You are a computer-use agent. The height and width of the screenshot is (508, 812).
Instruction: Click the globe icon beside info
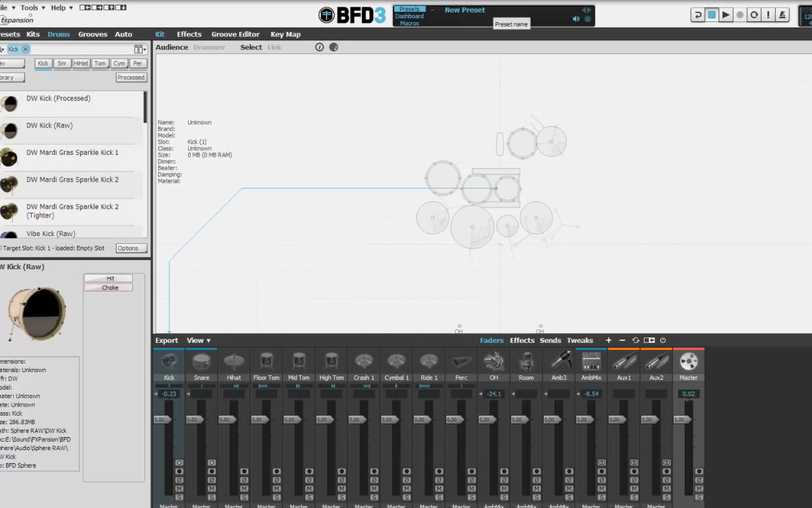334,47
